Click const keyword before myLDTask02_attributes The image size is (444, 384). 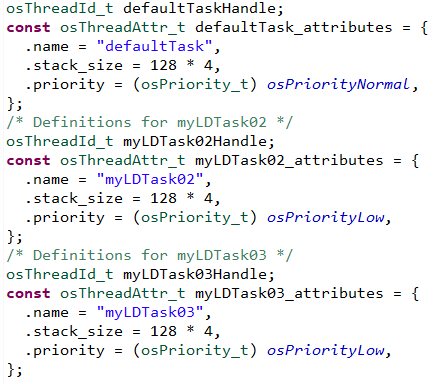pyautogui.click(x=28, y=160)
